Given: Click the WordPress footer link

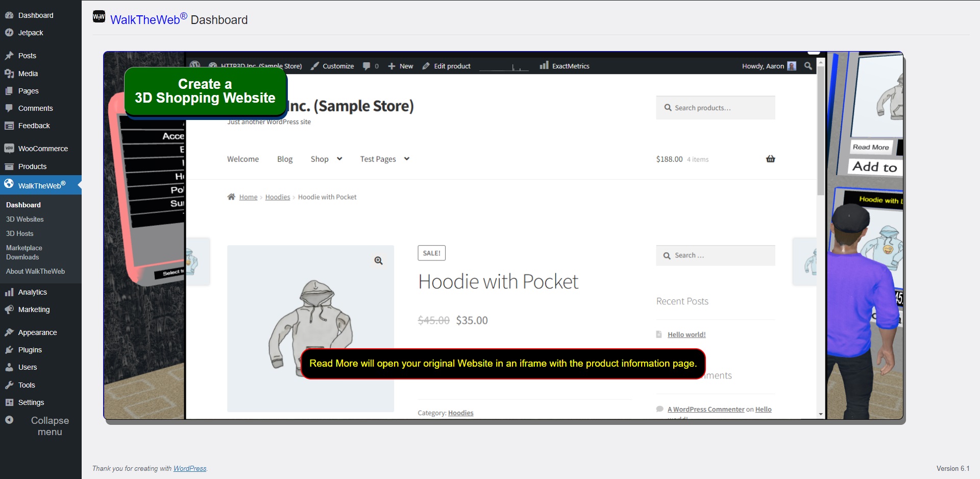Looking at the screenshot, I should [190, 468].
